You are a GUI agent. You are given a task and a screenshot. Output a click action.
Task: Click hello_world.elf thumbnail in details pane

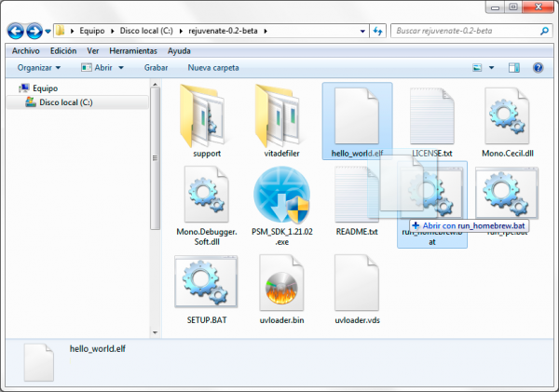[39, 362]
